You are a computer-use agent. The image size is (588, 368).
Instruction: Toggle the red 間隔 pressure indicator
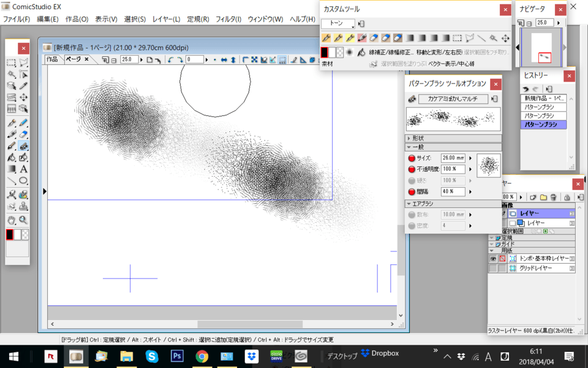tap(412, 191)
